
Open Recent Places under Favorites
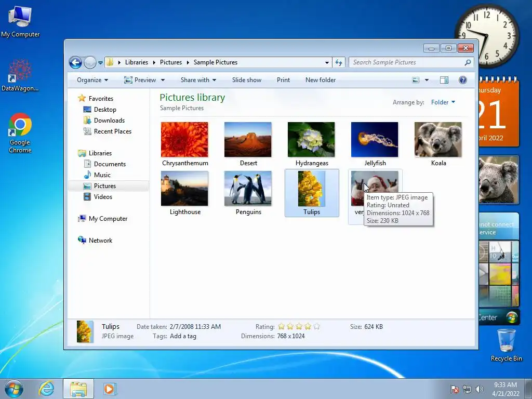112,131
